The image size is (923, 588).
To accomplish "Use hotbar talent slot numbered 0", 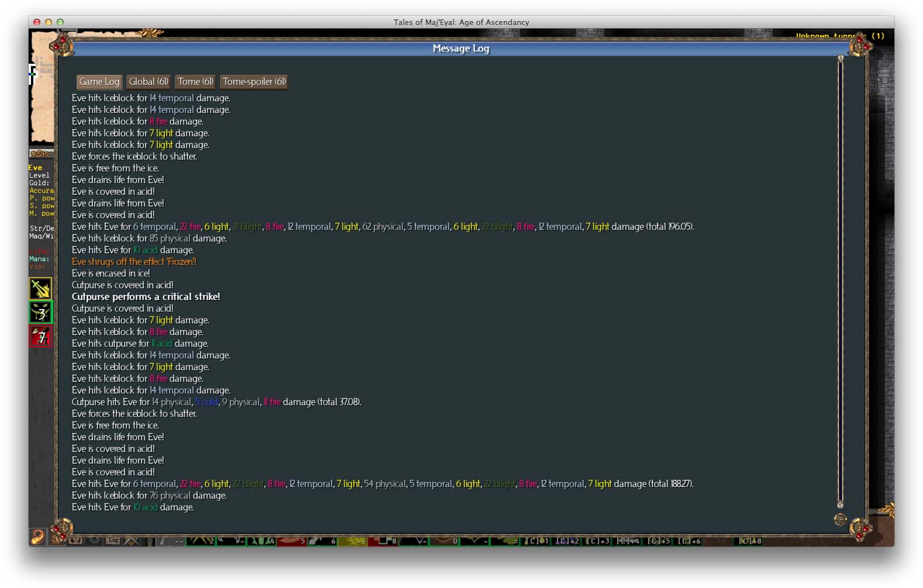I will [444, 541].
